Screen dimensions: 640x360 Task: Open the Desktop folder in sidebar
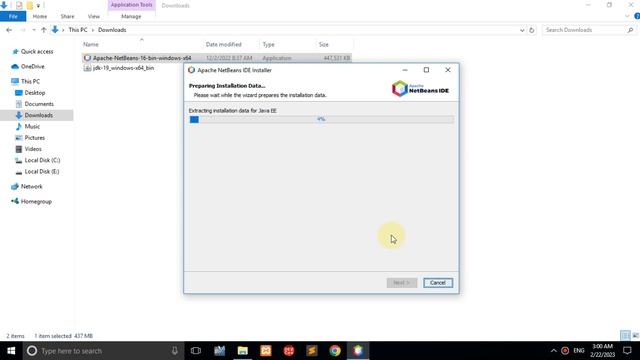(30, 93)
